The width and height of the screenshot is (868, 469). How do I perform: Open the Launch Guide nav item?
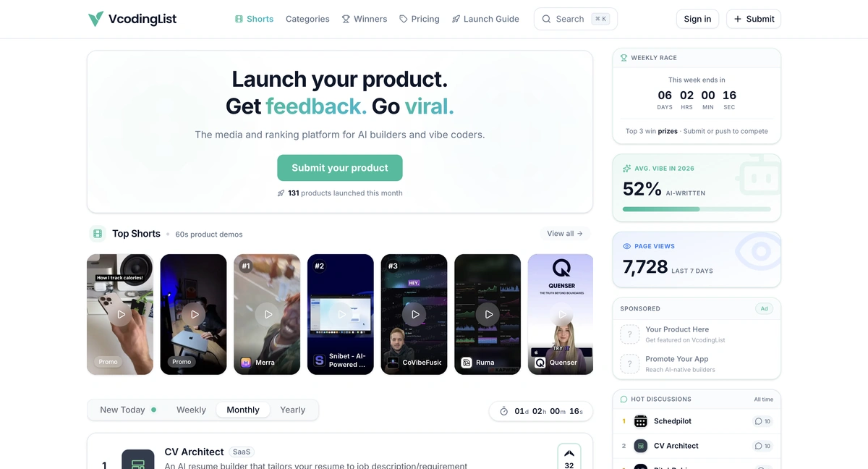click(485, 19)
